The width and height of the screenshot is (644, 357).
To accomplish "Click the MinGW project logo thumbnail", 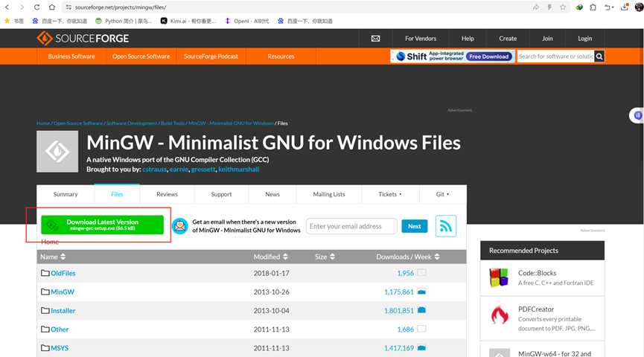I will (x=57, y=152).
